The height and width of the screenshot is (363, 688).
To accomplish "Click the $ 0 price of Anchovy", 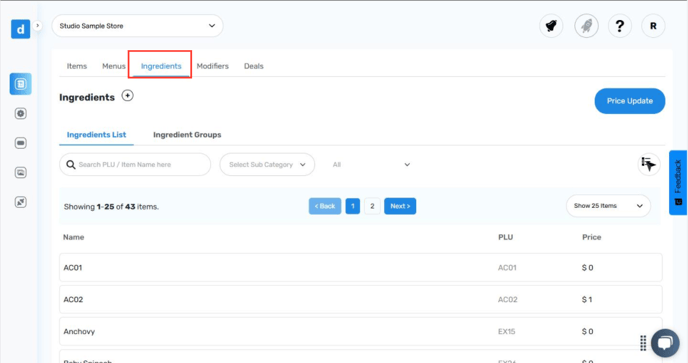I will coord(588,331).
